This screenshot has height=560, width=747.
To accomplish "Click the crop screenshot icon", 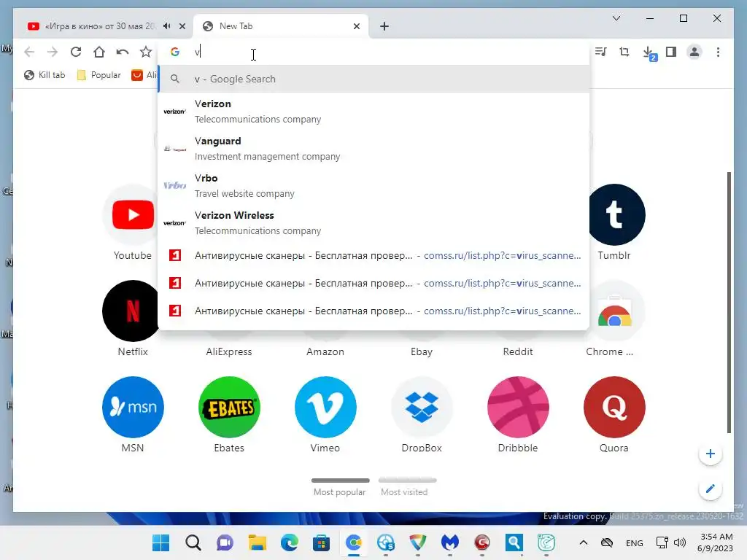I will (x=624, y=52).
